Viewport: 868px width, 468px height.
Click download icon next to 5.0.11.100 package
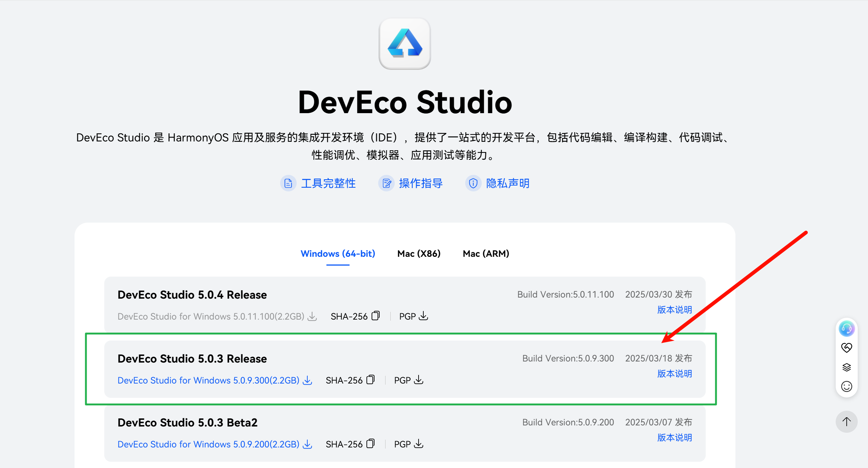(x=312, y=316)
